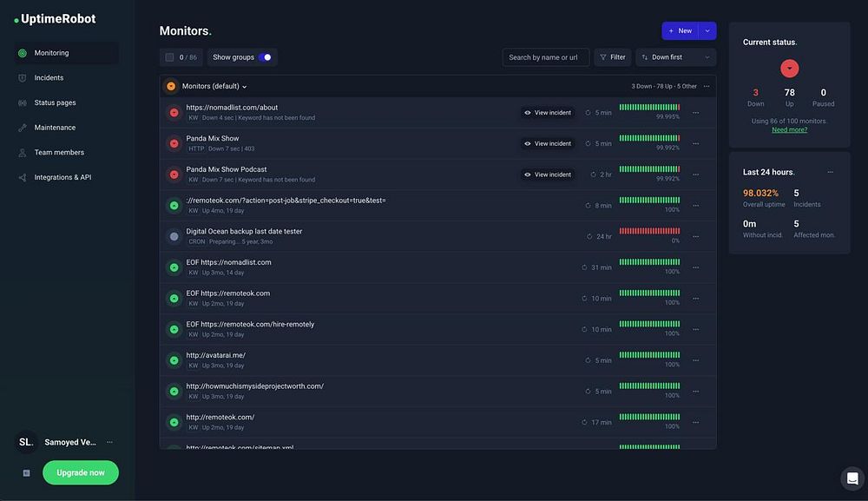The image size is (868, 501).
Task: Navigate to Team members
Action: point(59,153)
